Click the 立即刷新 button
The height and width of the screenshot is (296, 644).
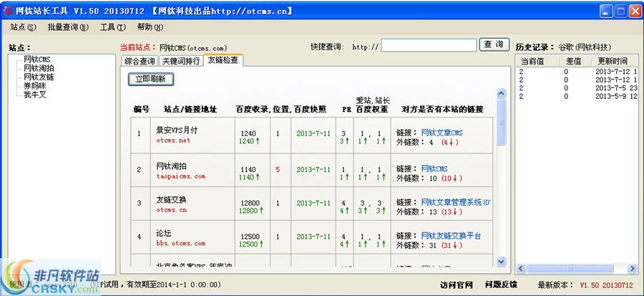click(151, 79)
